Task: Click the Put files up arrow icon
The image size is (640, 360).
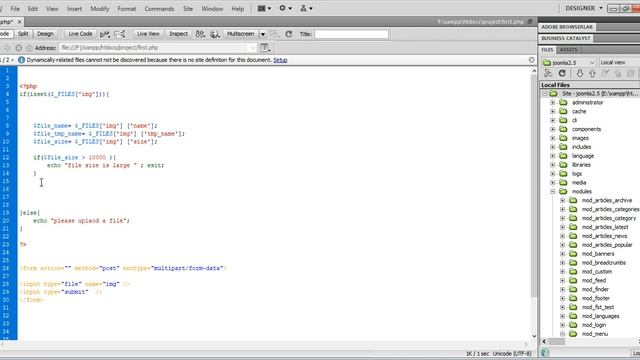Action: (592, 73)
